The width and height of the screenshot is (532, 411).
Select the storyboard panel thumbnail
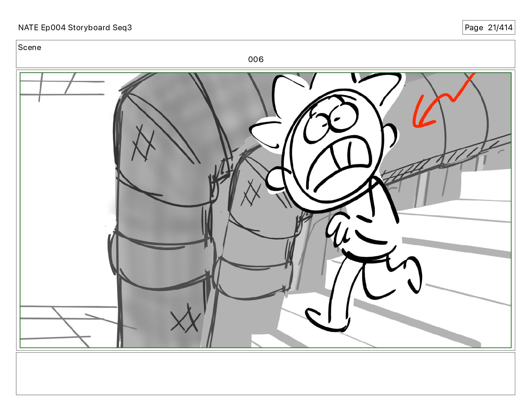[266, 210]
